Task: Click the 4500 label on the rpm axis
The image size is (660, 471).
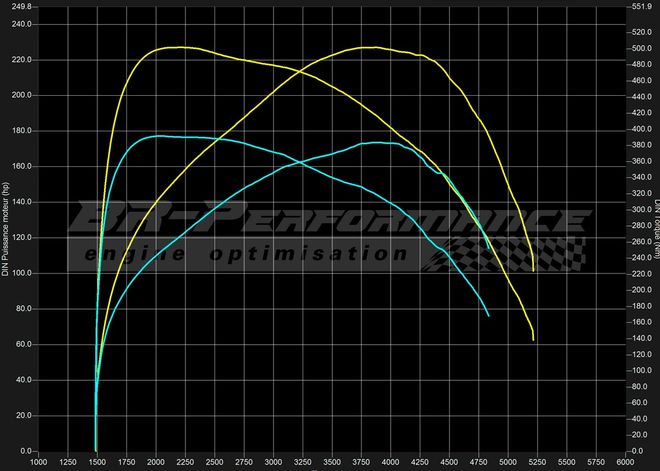Action: pos(450,463)
